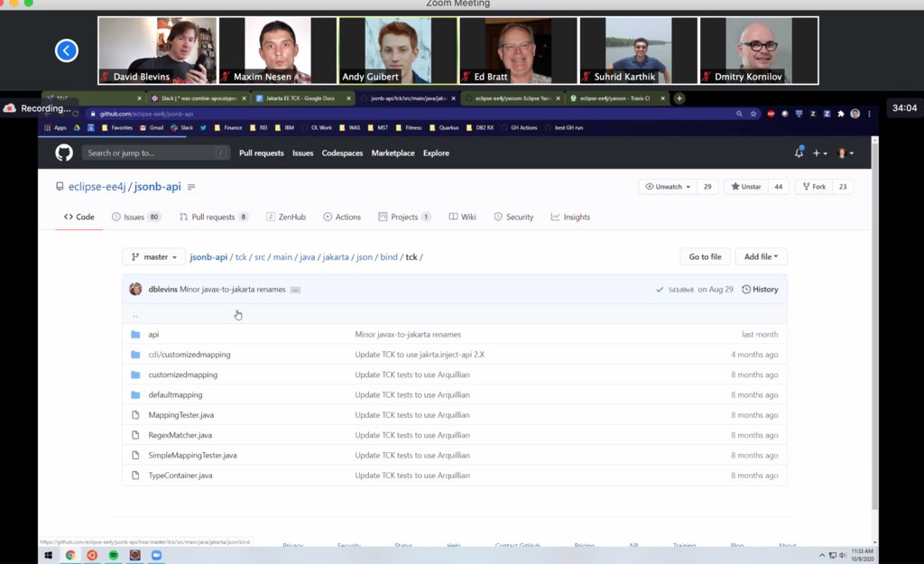Open GitHub home via octocat logo
The image size is (924, 564).
tap(64, 153)
